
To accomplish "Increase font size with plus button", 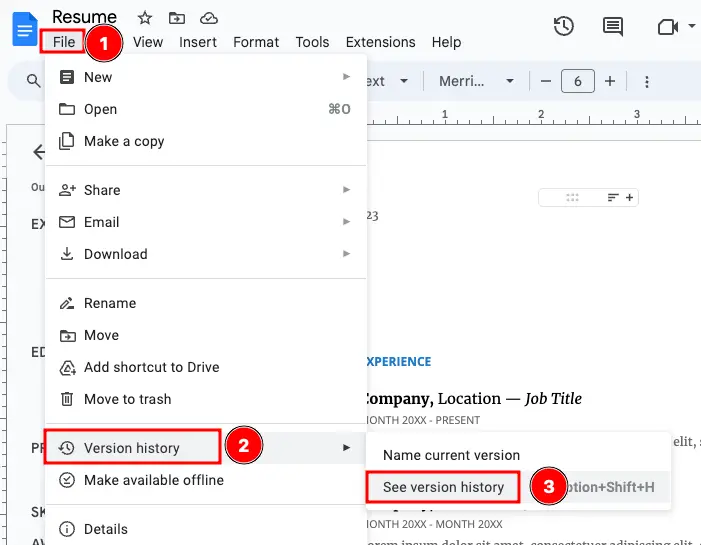I will (609, 81).
